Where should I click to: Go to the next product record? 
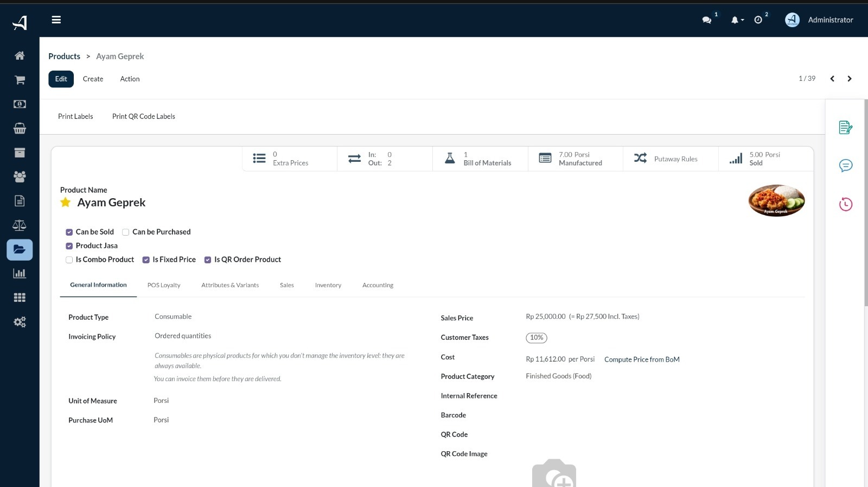coord(850,79)
